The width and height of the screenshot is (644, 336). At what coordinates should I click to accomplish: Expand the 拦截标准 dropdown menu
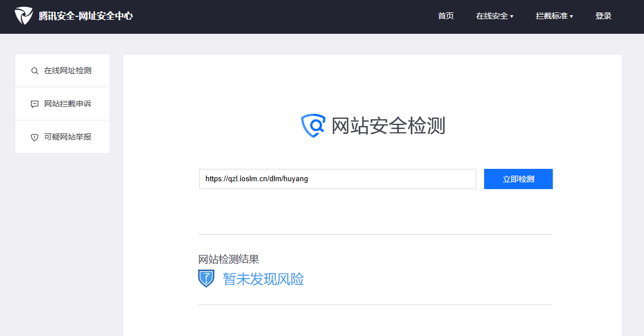(554, 16)
